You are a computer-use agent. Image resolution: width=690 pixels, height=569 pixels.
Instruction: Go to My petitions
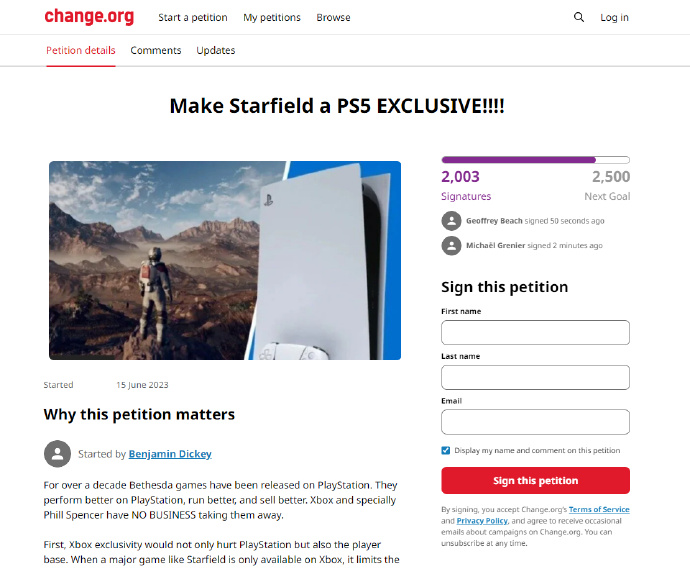click(x=272, y=18)
